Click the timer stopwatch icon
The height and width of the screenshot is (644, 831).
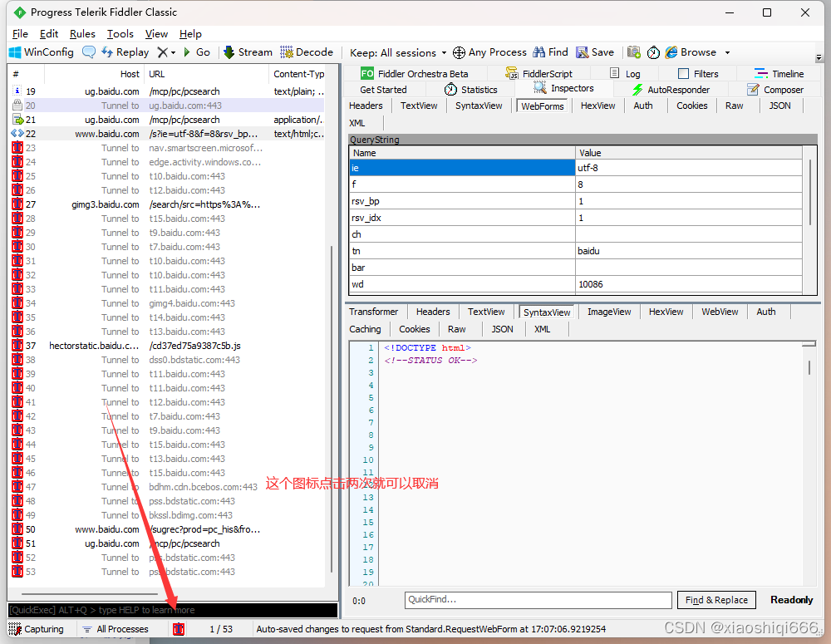[x=653, y=52]
